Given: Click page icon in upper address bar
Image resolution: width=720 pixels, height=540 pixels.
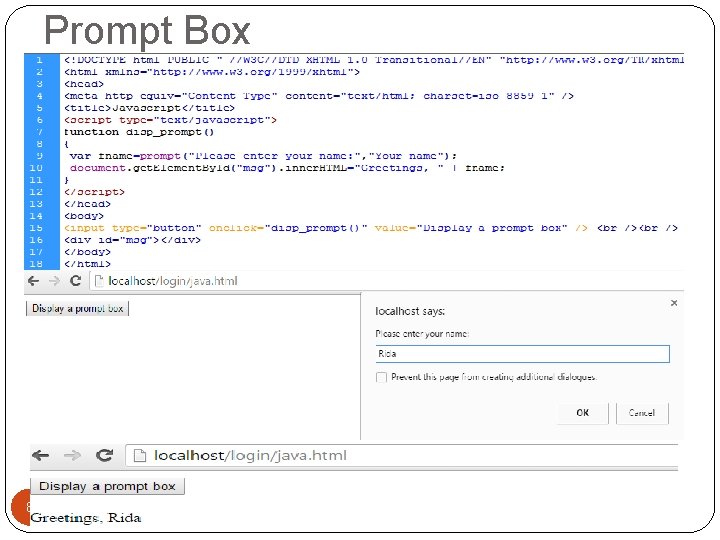Looking at the screenshot, I should [x=99, y=281].
